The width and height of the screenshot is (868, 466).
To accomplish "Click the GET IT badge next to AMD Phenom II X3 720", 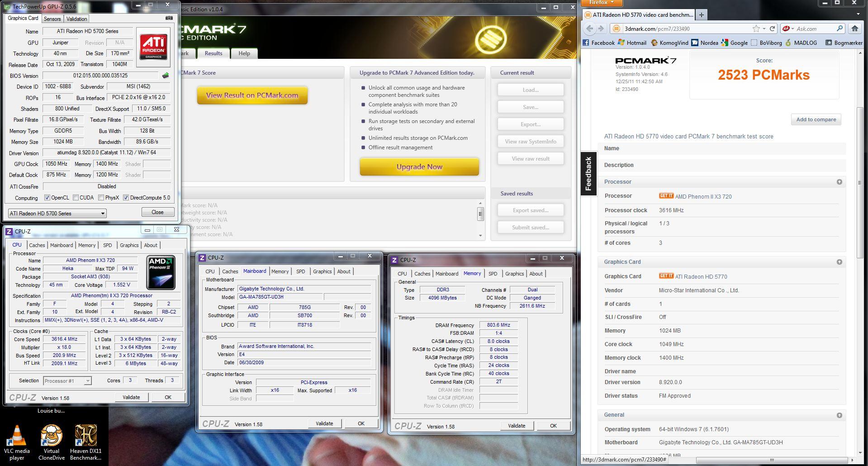I will tap(666, 196).
